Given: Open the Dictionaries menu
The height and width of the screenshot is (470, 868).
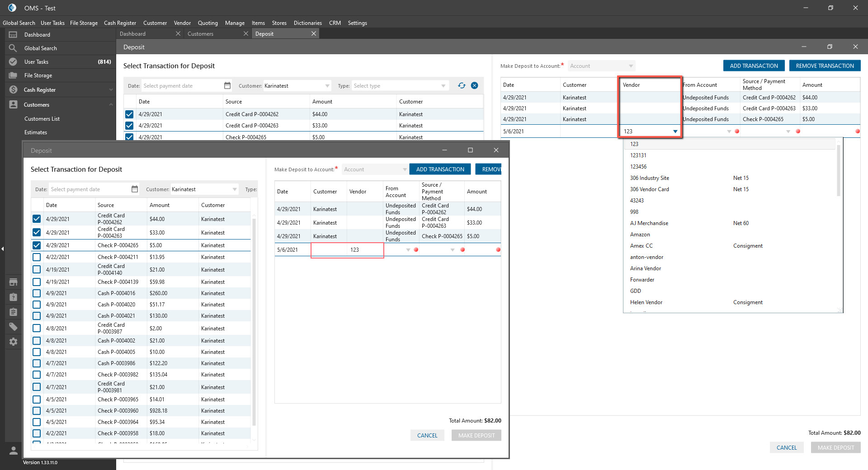Looking at the screenshot, I should point(307,23).
